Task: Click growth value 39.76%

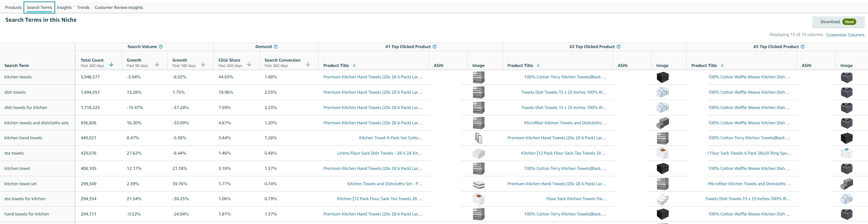Action: (180, 184)
